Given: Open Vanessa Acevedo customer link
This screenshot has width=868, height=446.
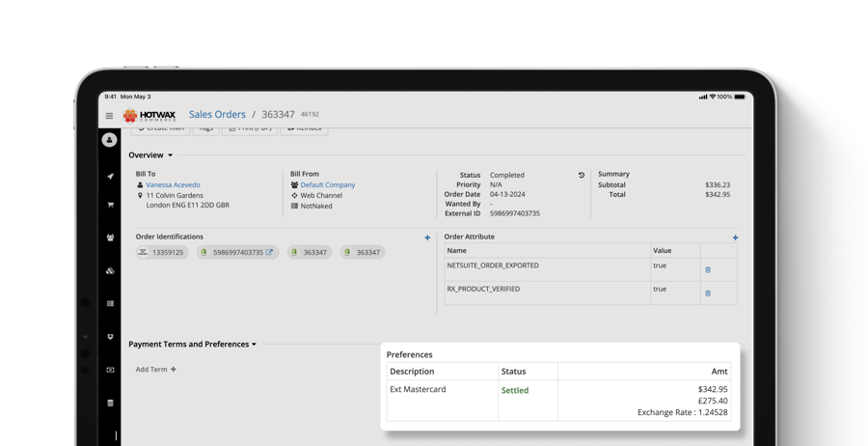Looking at the screenshot, I should tap(173, 185).
